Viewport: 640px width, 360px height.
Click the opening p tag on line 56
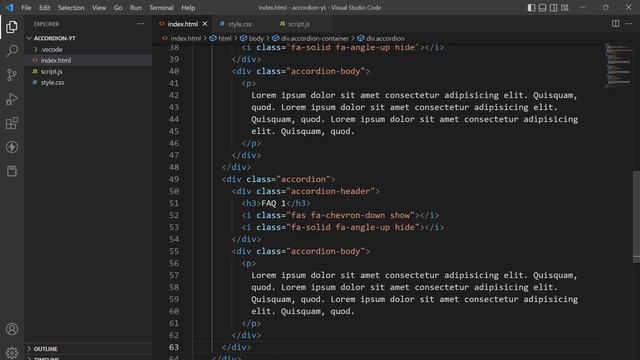pos(249,263)
